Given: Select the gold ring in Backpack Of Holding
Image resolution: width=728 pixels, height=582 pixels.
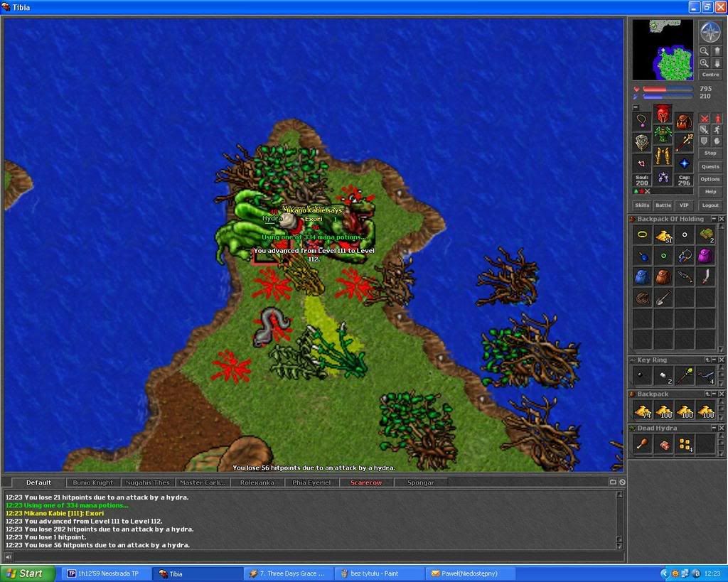Looking at the screenshot, I should (642, 235).
